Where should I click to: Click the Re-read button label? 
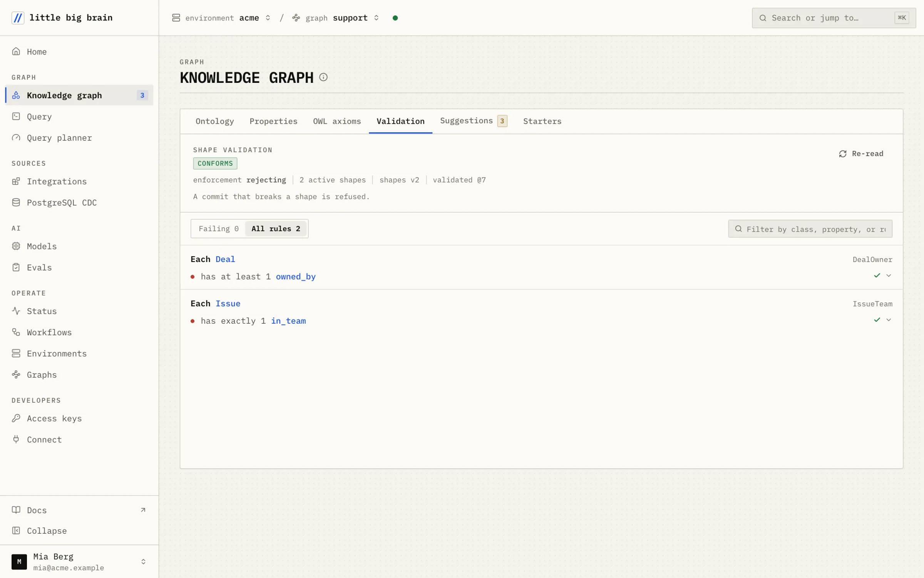pyautogui.click(x=867, y=153)
